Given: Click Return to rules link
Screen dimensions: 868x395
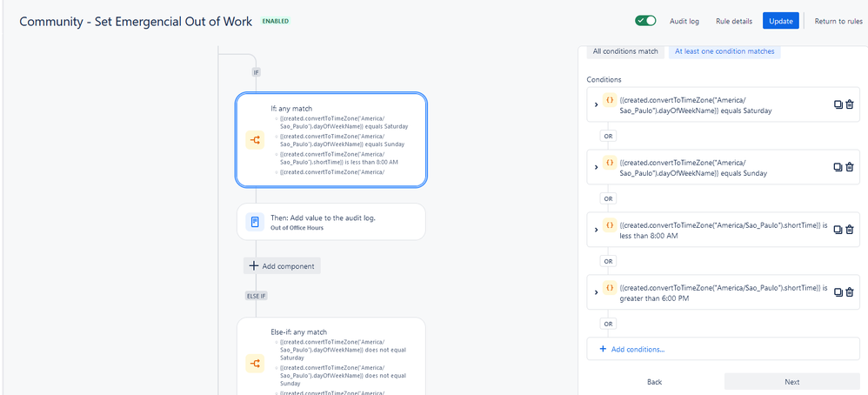Looking at the screenshot, I should click(838, 21).
